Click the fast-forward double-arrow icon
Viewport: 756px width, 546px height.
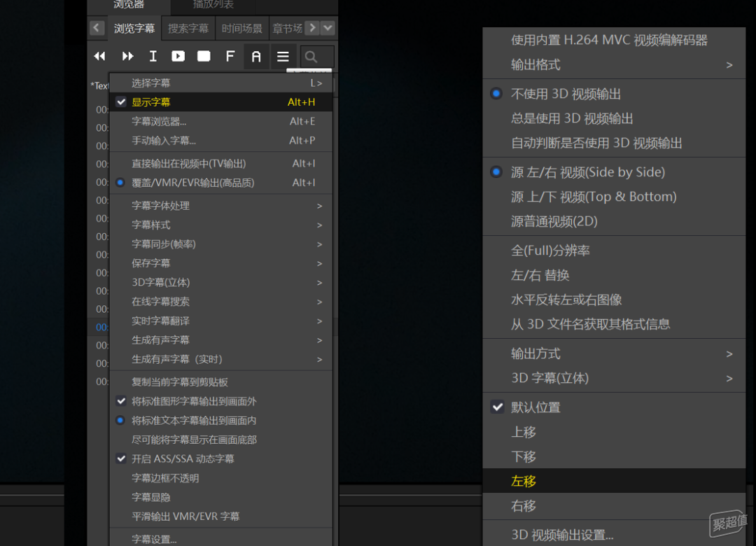tap(127, 56)
